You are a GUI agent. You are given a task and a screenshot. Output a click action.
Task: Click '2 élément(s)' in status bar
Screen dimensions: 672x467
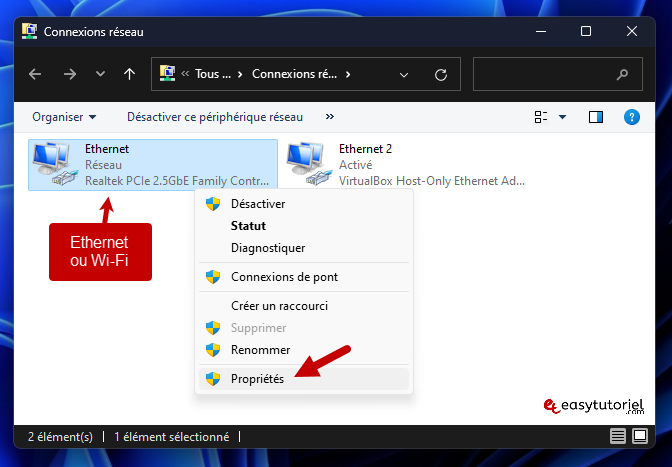point(60,437)
